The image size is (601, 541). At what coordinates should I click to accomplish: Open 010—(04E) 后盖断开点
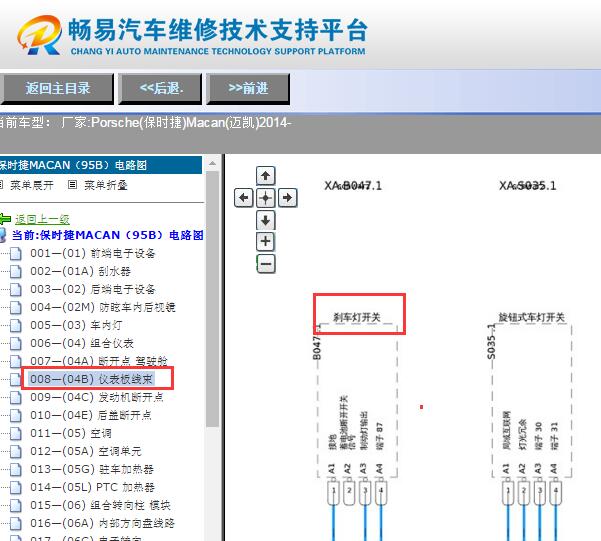(x=91, y=416)
